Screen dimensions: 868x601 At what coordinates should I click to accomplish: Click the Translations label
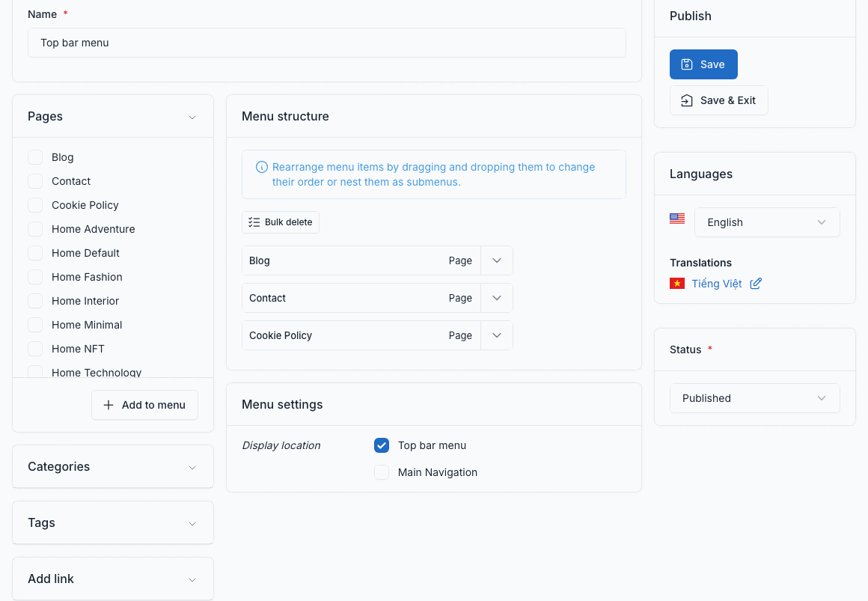pos(700,263)
